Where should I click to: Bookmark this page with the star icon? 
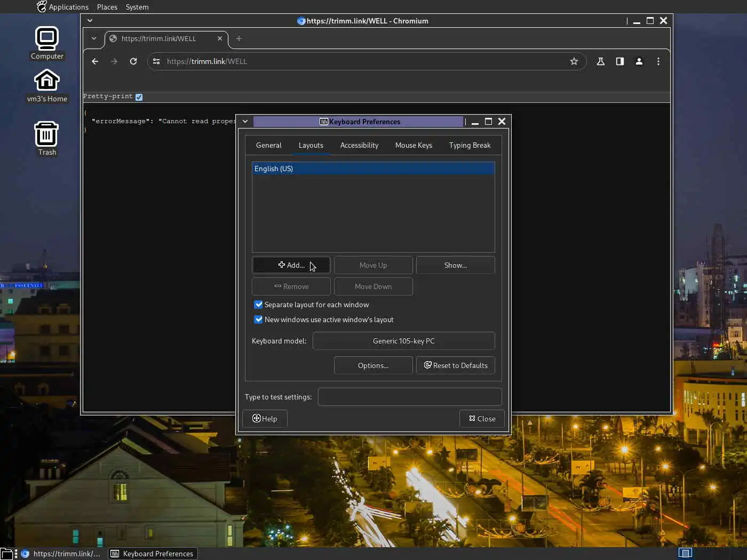(x=574, y=61)
